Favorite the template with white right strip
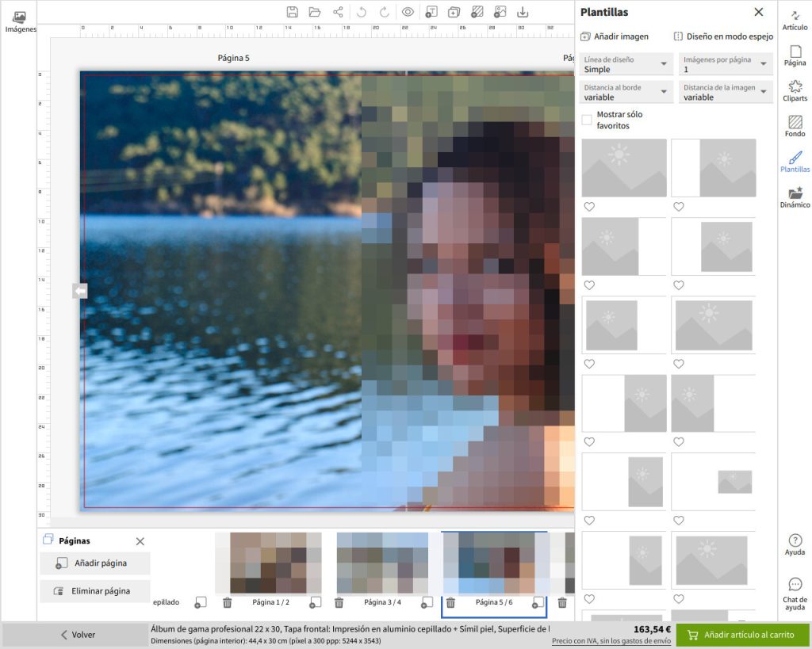Viewport: 812px width, 649px height. click(589, 285)
